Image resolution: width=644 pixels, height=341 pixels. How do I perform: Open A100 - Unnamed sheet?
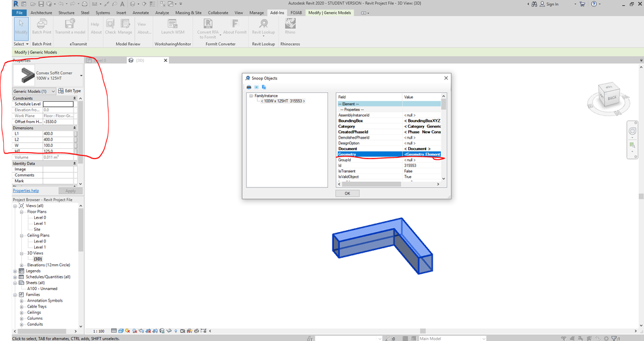pyautogui.click(x=43, y=289)
